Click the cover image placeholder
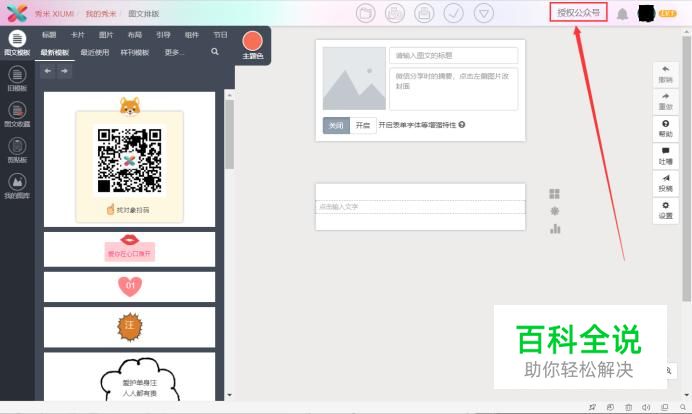 coord(354,79)
